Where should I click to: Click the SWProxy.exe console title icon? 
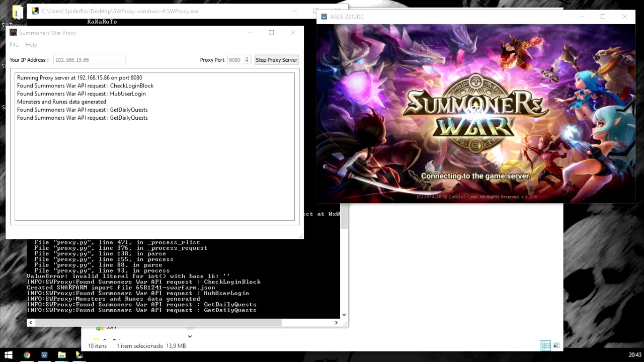35,11
